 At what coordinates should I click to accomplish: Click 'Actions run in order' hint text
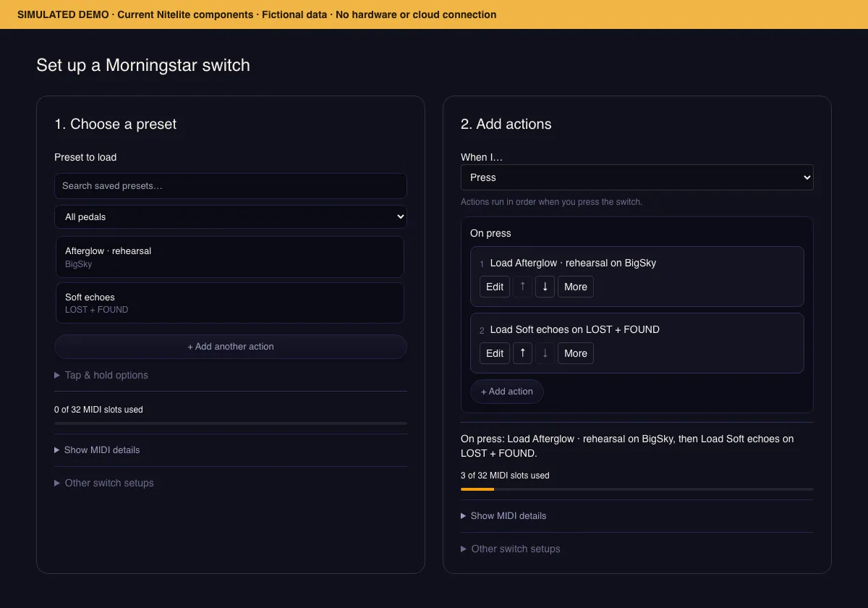pyautogui.click(x=551, y=202)
